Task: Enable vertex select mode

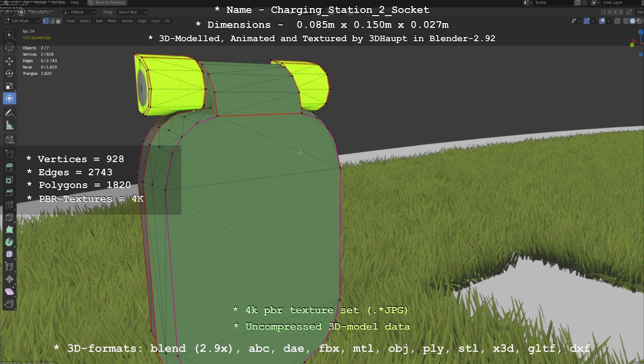Action: [x=45, y=21]
